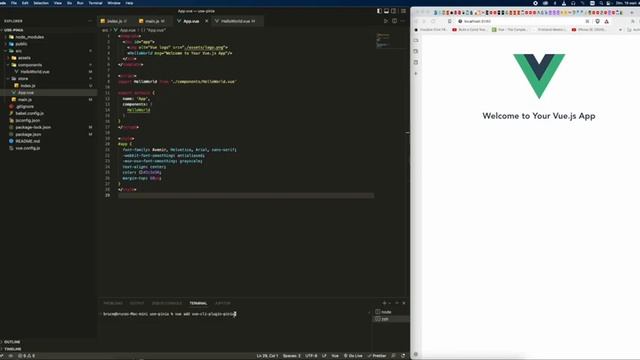
Task: Change indentation via Spaces status item
Action: tap(291, 356)
